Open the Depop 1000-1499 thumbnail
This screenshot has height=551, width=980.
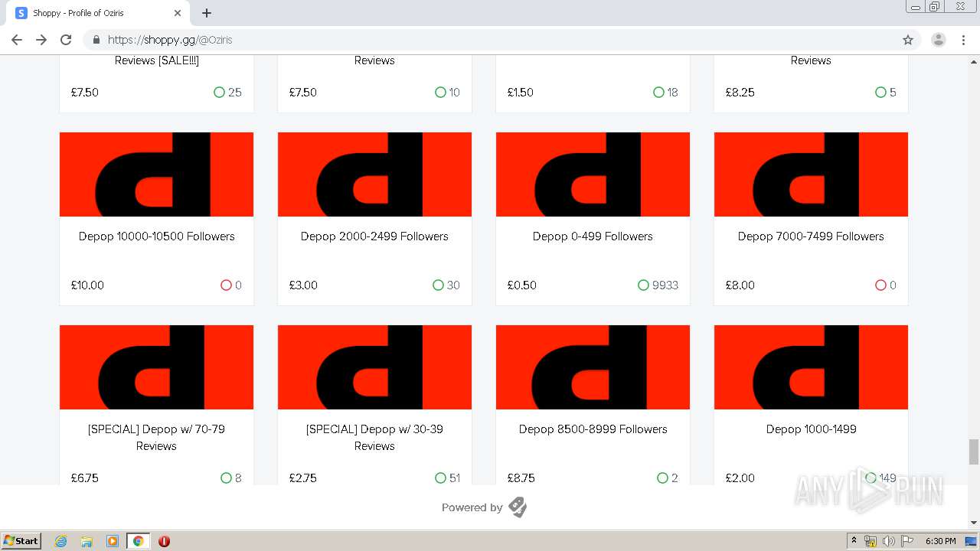point(811,367)
